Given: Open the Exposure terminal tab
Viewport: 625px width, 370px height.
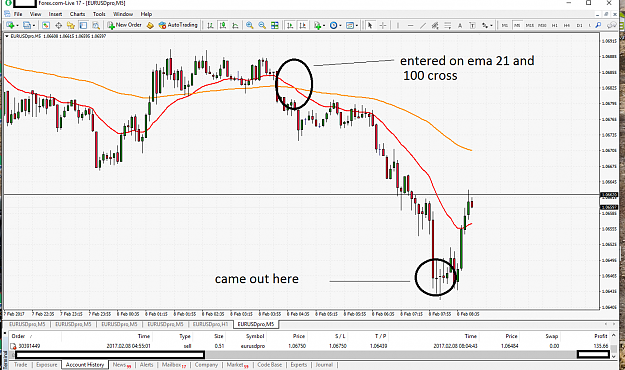Looking at the screenshot, I should (x=47, y=364).
